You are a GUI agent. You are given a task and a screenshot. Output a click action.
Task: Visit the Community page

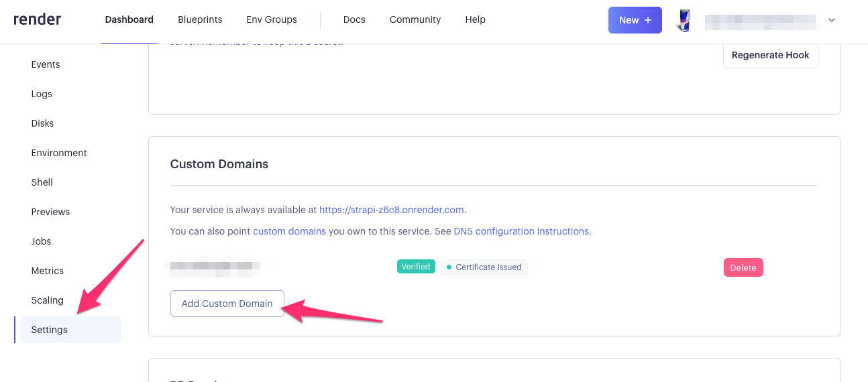415,19
